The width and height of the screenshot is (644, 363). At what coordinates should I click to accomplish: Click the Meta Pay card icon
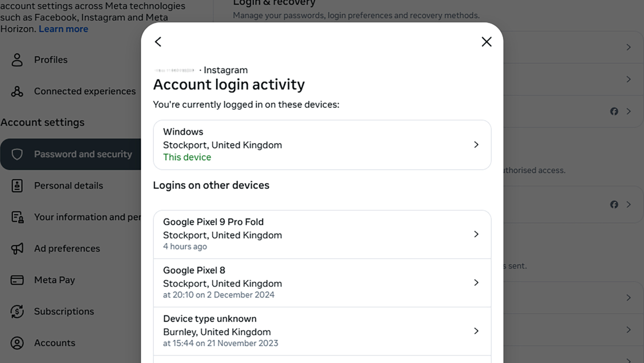17,280
